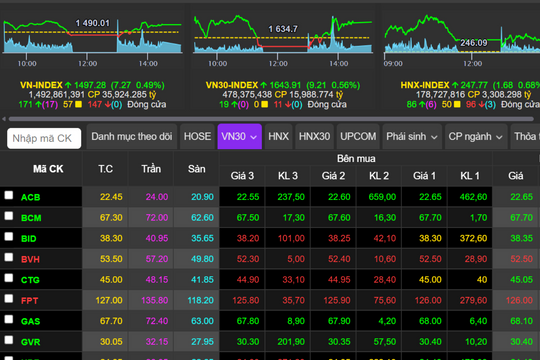540x360 pixels.
Task: Click the Sàn column header
Action: coord(197,169)
